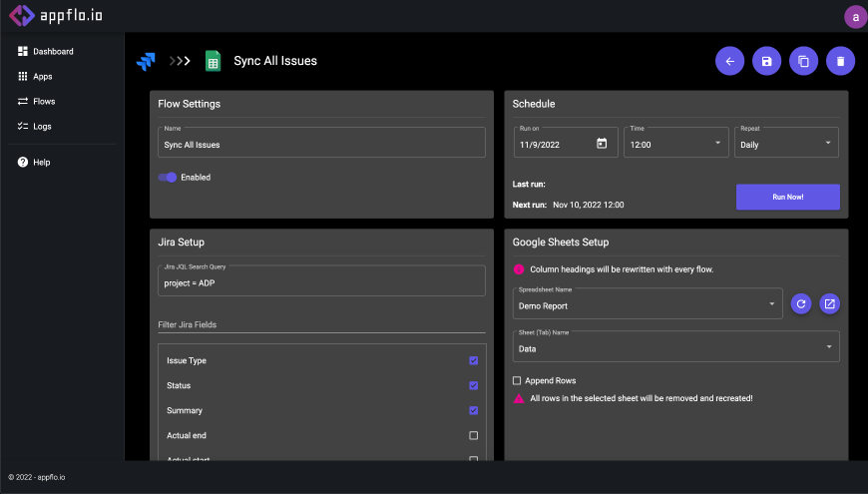
Task: Open calendar picker in Run on field
Action: (x=602, y=144)
